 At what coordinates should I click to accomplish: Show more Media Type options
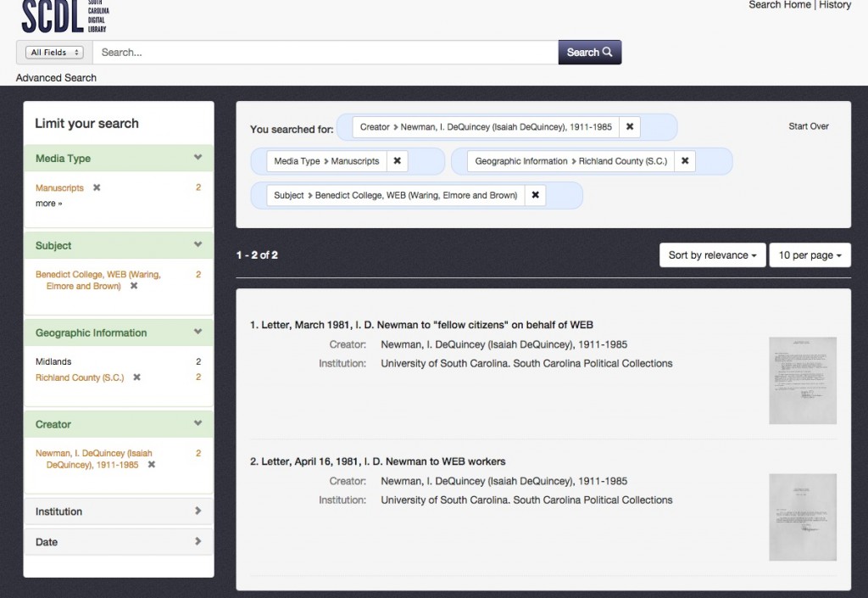point(48,204)
